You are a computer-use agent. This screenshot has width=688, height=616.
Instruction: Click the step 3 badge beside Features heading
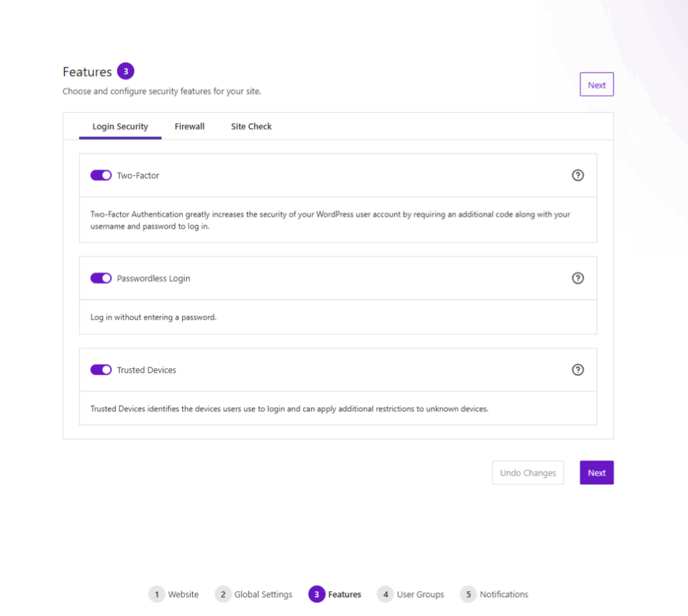[126, 71]
